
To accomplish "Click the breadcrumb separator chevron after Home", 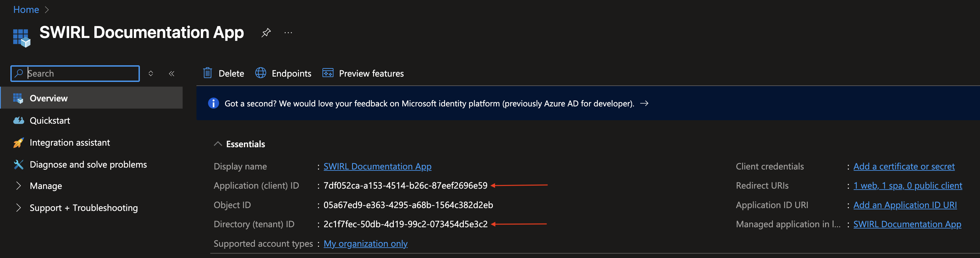I will 47,9.
